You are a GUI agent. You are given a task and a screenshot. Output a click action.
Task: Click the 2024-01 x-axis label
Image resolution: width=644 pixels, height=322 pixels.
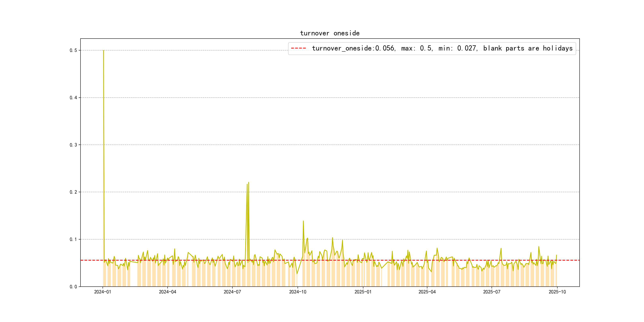[103, 292]
